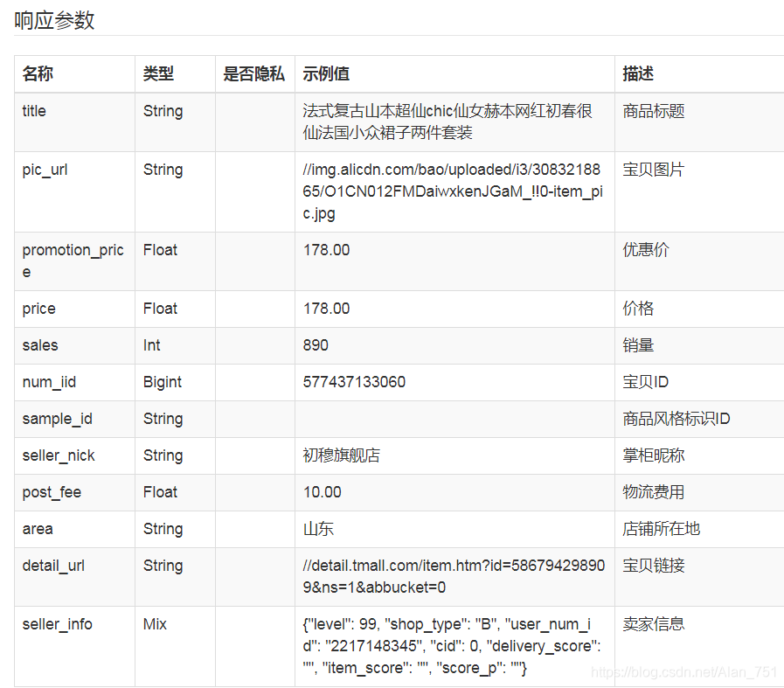Click the seller_info parameter name
This screenshot has width=784, height=688.
point(58,624)
